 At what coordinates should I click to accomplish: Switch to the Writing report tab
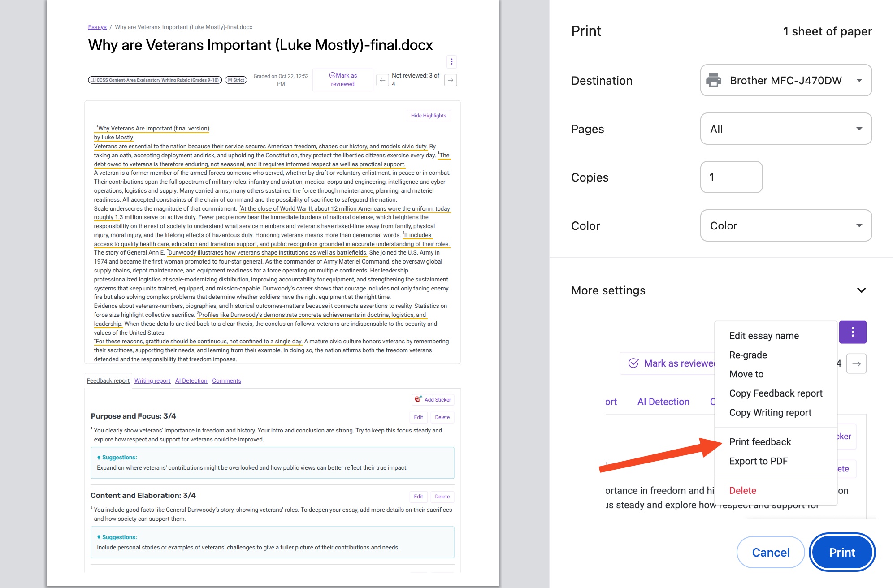(152, 381)
